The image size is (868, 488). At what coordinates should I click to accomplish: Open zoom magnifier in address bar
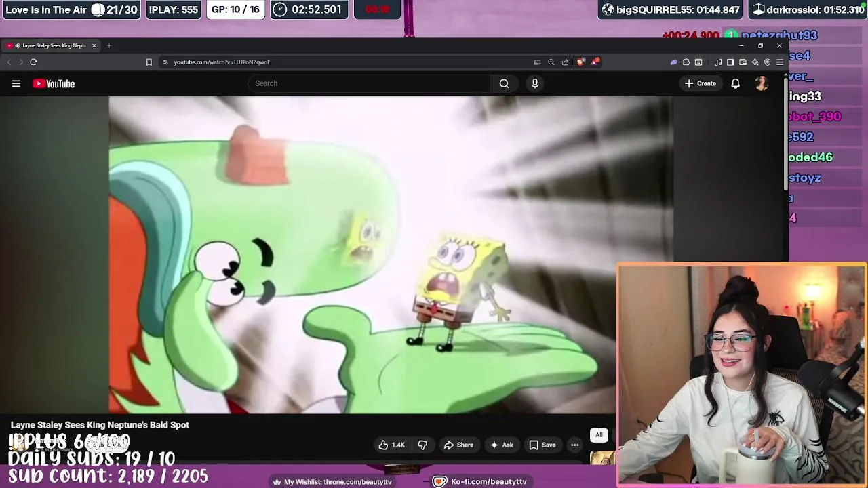click(x=551, y=62)
